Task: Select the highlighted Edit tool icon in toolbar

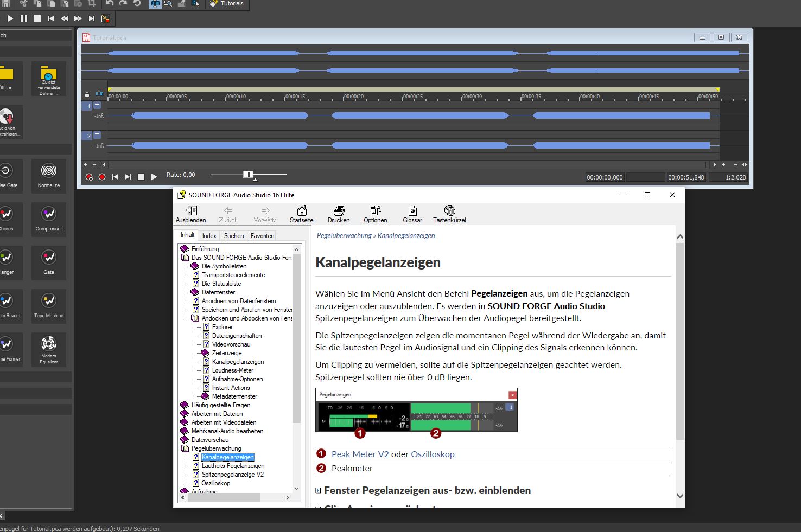Action: (x=155, y=3)
